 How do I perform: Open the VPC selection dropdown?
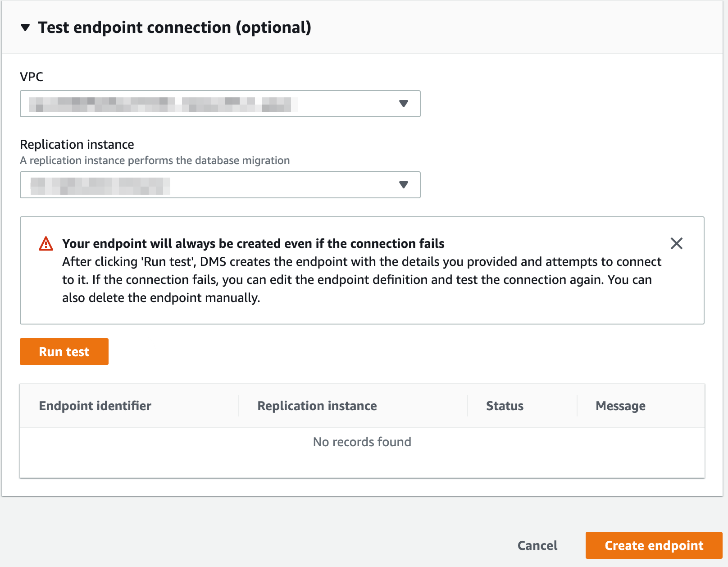click(220, 104)
